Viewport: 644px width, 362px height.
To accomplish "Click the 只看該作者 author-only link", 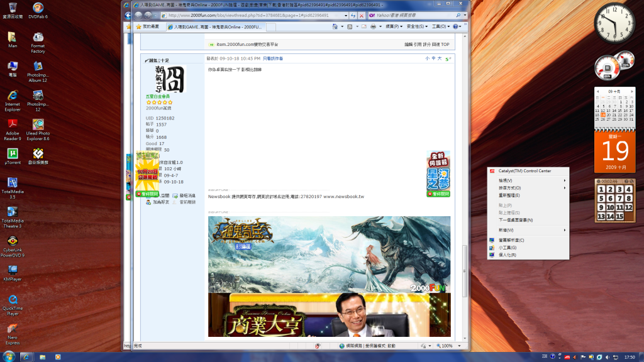I will 273,58.
